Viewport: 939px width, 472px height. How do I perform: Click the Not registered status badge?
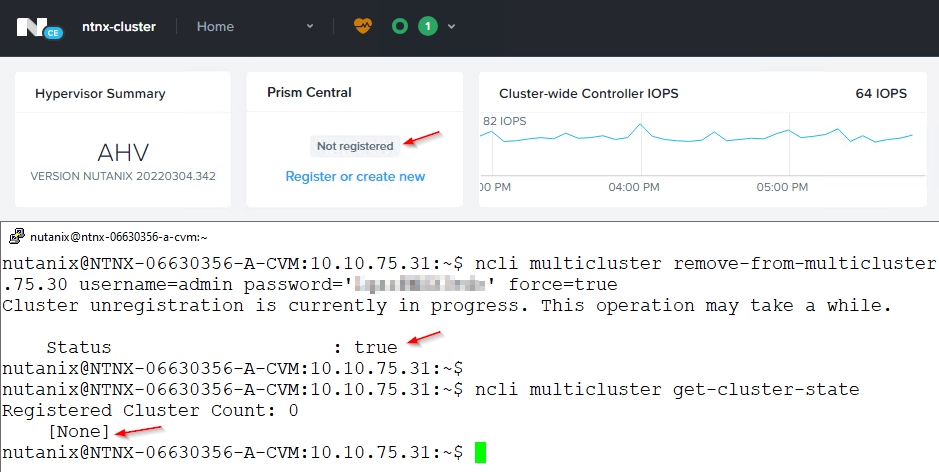[x=355, y=146]
